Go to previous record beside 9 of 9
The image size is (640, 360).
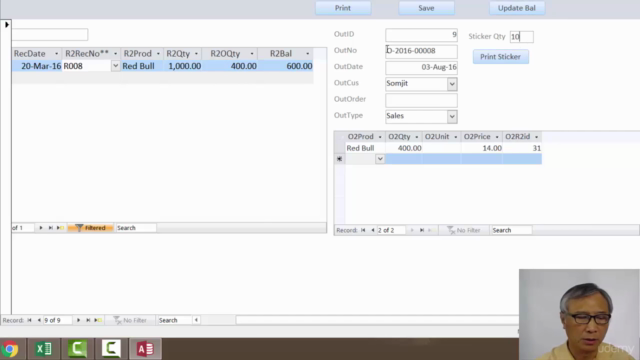[39, 320]
